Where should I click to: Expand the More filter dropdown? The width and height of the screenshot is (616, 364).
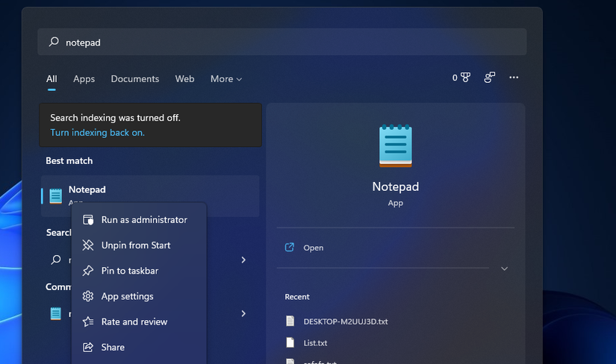[226, 79]
